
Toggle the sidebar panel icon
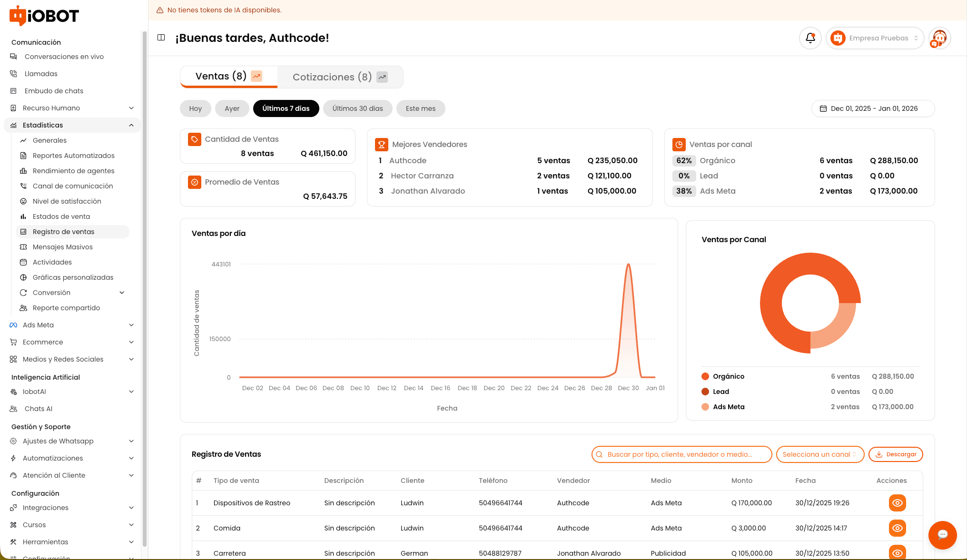pyautogui.click(x=161, y=38)
